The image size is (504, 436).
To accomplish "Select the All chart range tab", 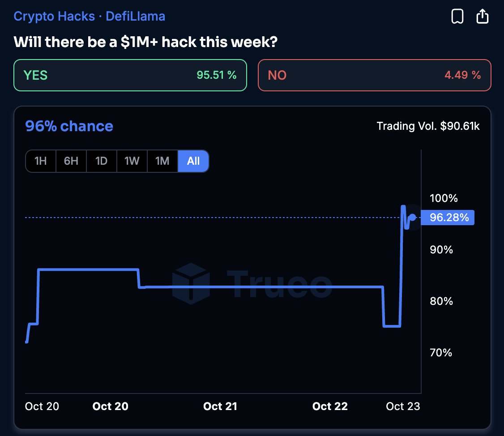I will 193,161.
